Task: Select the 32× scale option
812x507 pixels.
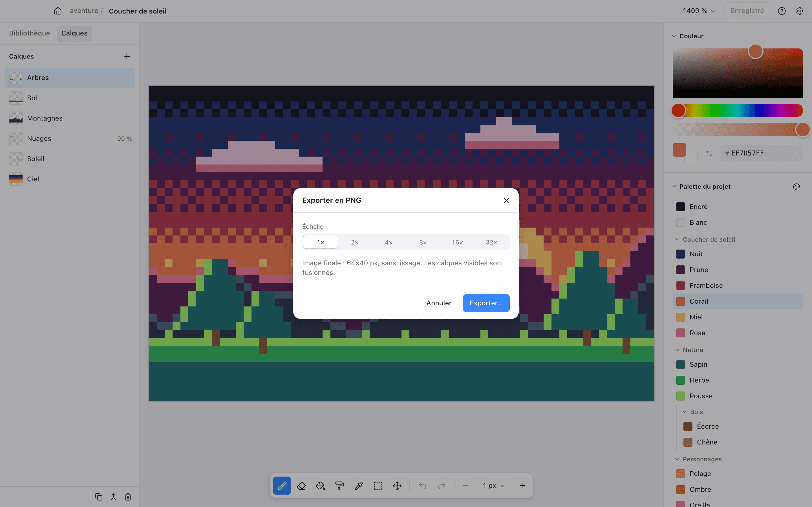Action: tap(491, 242)
